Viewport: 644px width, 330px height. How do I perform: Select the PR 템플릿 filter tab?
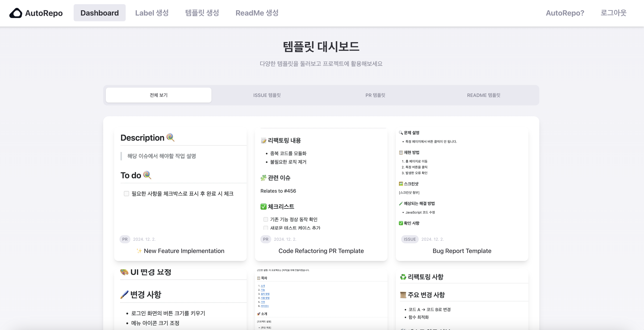click(375, 95)
